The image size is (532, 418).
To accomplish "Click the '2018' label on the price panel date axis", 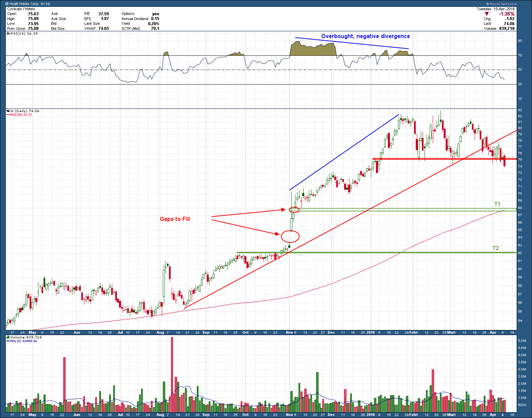I will pos(371,332).
